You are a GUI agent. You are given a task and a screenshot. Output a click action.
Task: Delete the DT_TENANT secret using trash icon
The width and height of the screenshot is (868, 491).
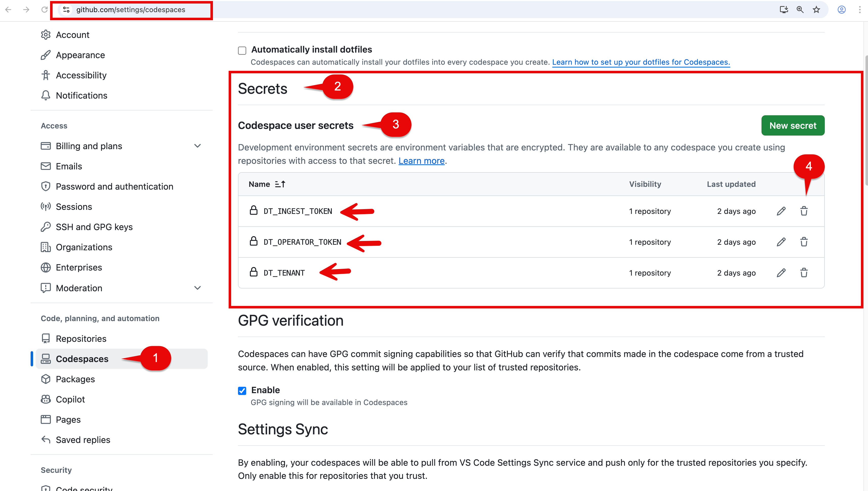[804, 273]
